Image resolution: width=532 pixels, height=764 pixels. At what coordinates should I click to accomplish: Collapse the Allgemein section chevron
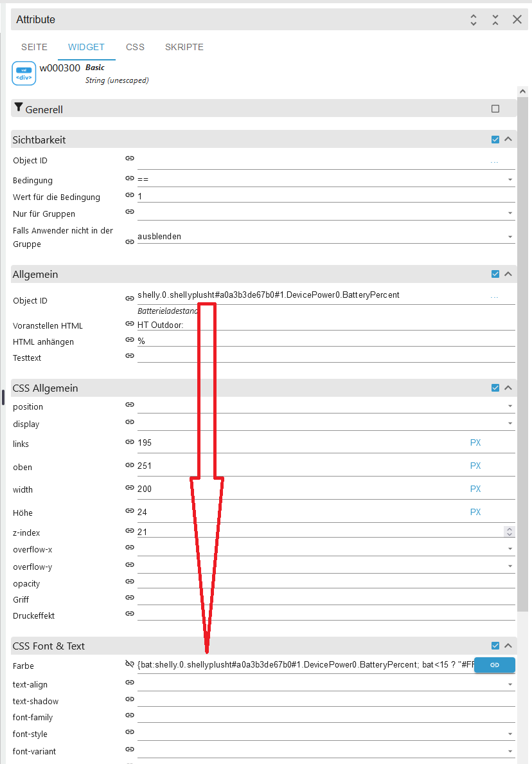pyautogui.click(x=508, y=274)
